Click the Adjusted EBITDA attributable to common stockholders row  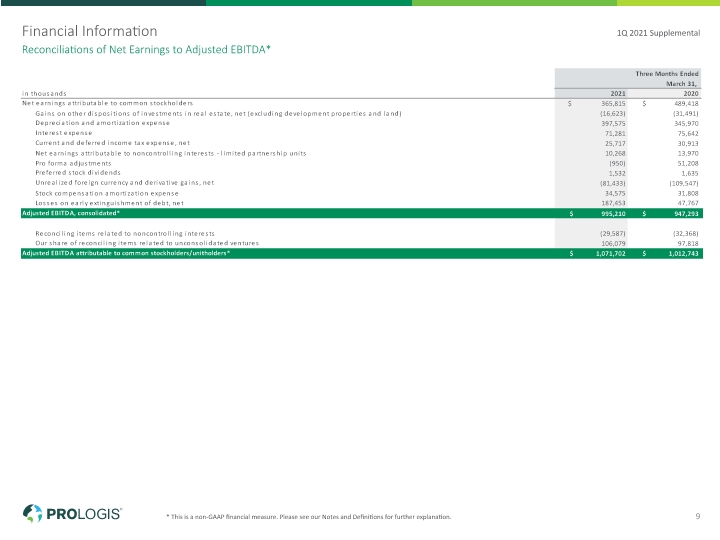point(361,253)
